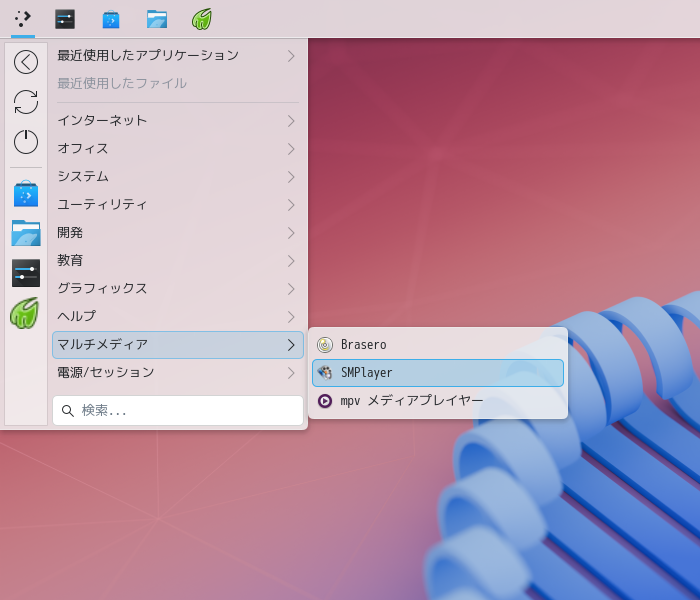Select the オフィス menu category
Screen dimensions: 700x600
click(178, 149)
